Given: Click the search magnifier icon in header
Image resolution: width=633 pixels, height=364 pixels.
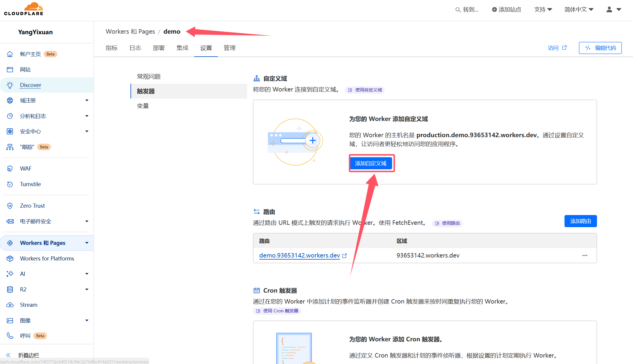Looking at the screenshot, I should point(458,10).
